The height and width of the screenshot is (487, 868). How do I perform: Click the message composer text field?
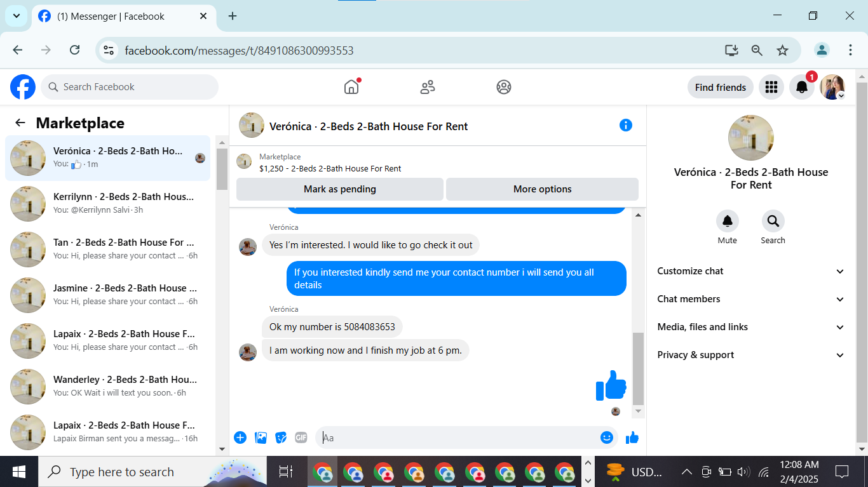[x=458, y=437]
